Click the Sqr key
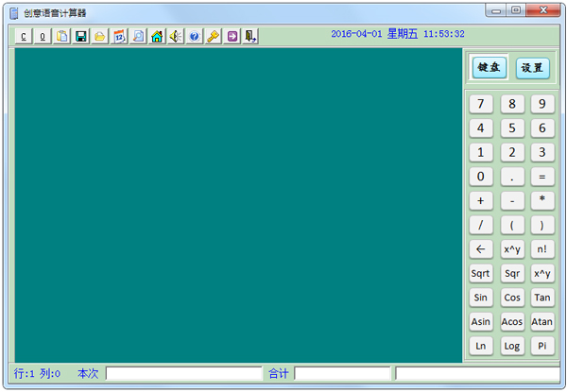Screen dimensions: 567x392 pyautogui.click(x=512, y=274)
